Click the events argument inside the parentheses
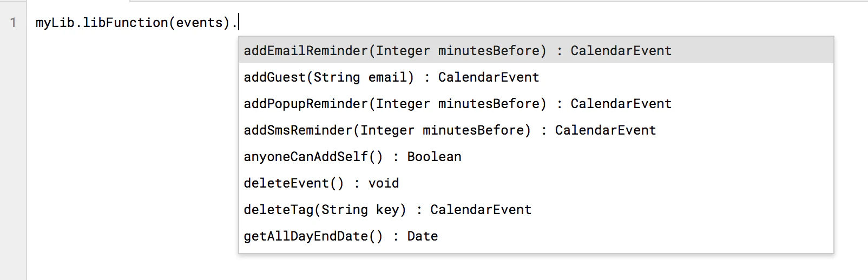This screenshot has height=280, width=868. 199,23
